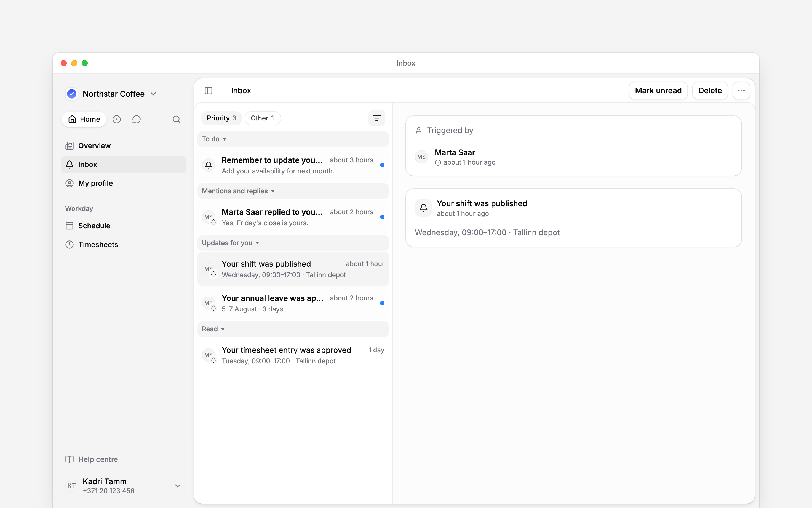This screenshot has width=812, height=508.
Task: Click the bell icon on reminder notification
Action: pyautogui.click(x=208, y=165)
